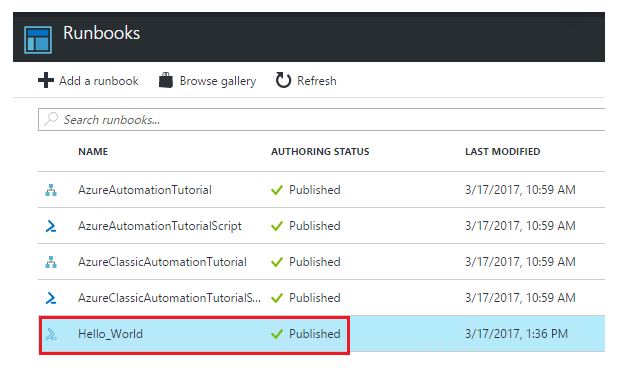
Task: Click the Runbooks blade icon
Action: 38,40
